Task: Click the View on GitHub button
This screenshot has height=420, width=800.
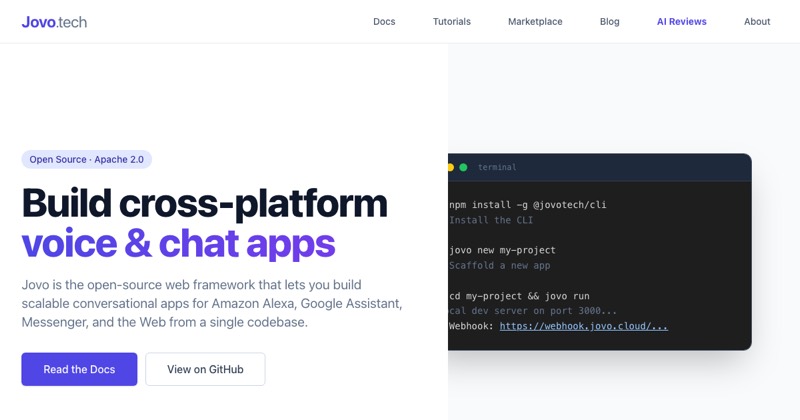Action: pos(205,369)
